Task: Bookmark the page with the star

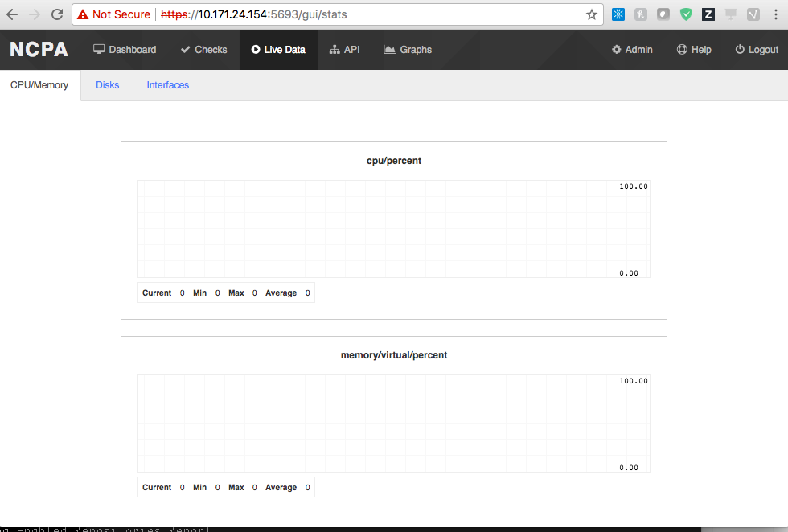Action: click(591, 14)
